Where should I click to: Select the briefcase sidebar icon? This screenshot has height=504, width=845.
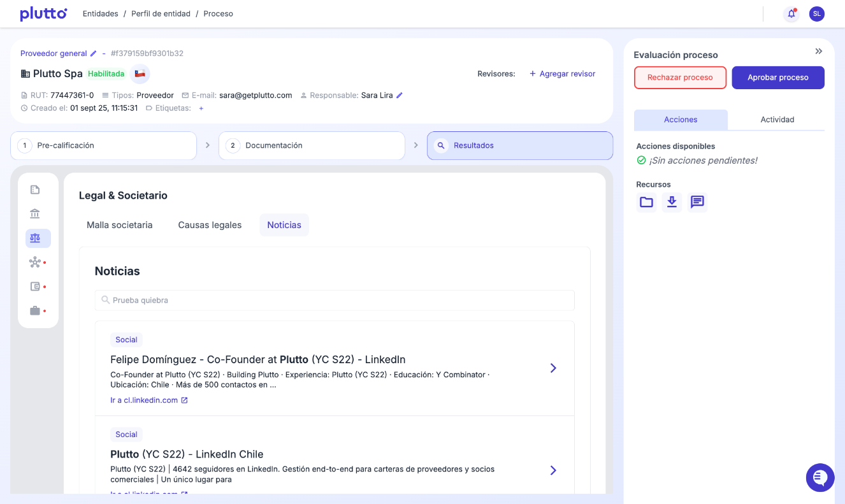[35, 311]
